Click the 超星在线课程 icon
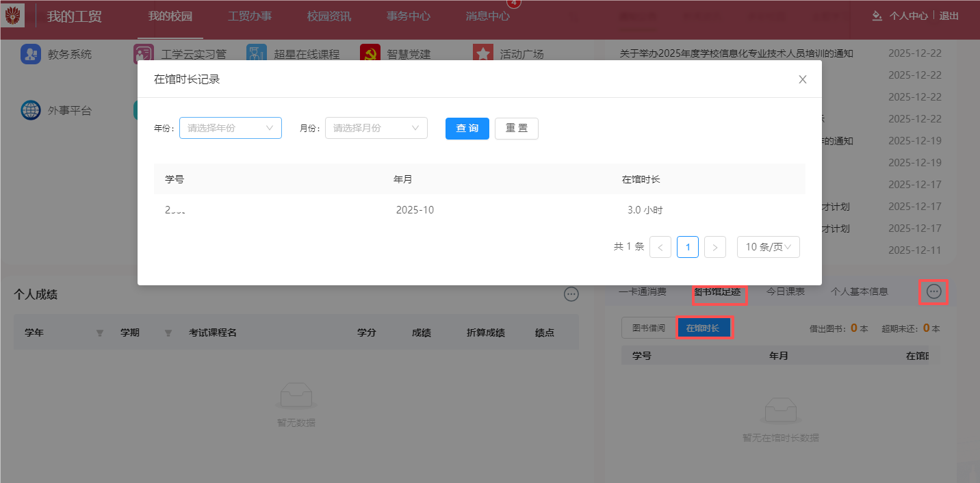The height and width of the screenshot is (483, 980). (x=257, y=54)
